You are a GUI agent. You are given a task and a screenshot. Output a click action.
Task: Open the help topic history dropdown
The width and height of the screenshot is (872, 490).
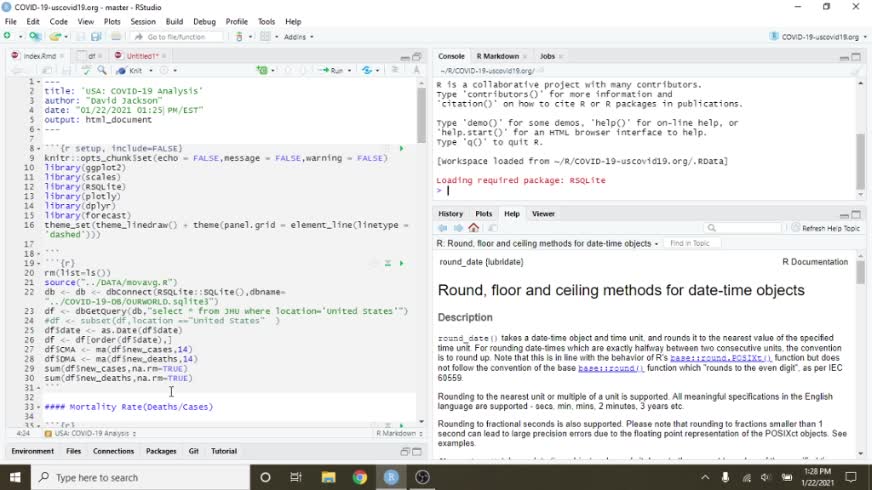point(656,244)
